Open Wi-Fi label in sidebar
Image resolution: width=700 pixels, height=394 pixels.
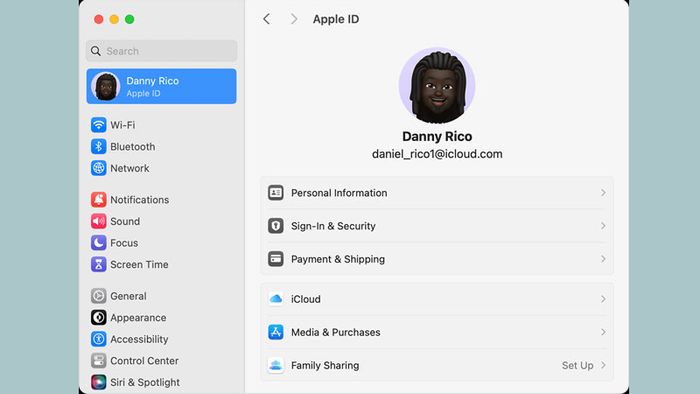tap(123, 125)
